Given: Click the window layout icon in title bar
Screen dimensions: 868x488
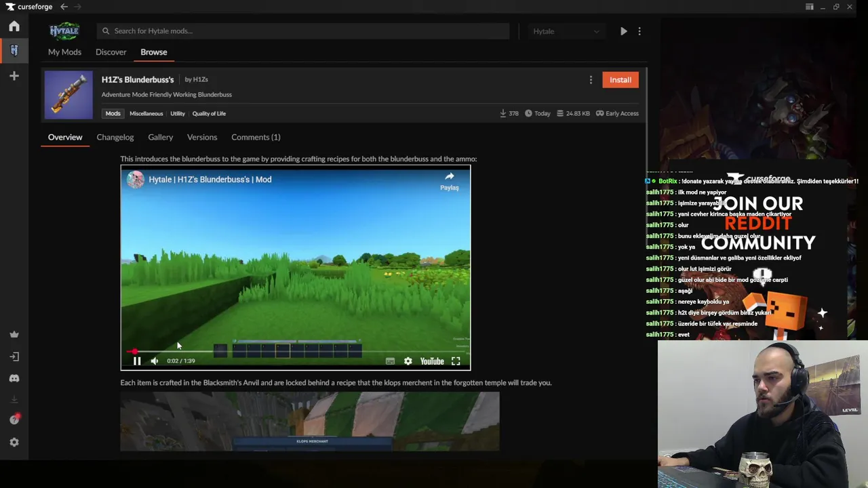Looking at the screenshot, I should tap(810, 7).
